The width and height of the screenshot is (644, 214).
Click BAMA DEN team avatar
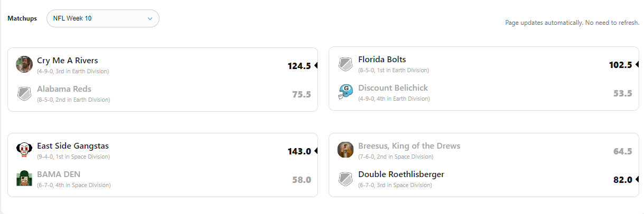[24, 178]
